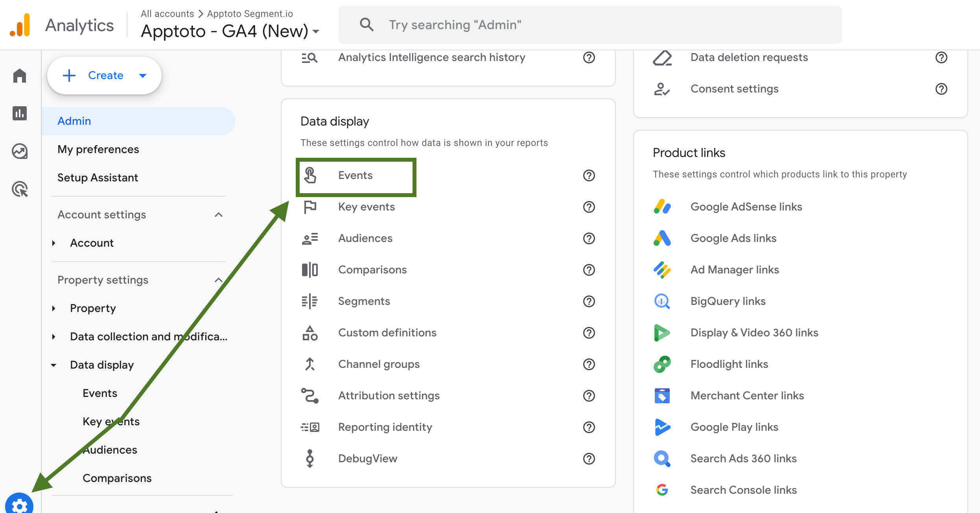Open Explore icon in left rail

20,151
